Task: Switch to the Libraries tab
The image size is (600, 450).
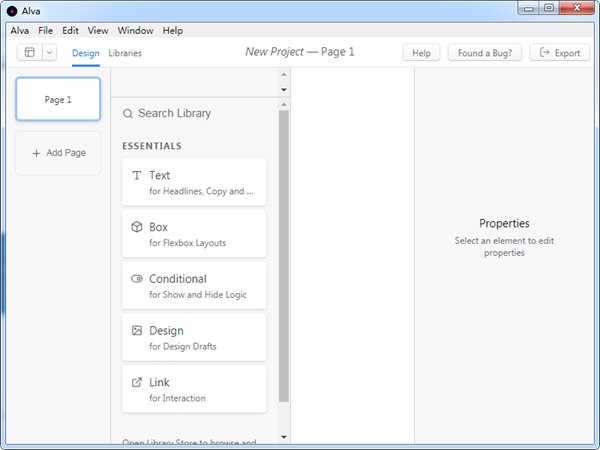Action: point(125,53)
